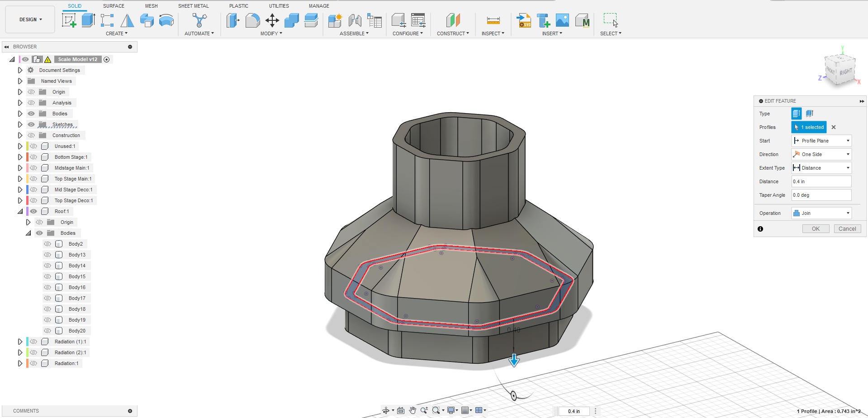Open the Start dropdown Profile Plane
This screenshot has height=418, width=868.
coord(821,141)
